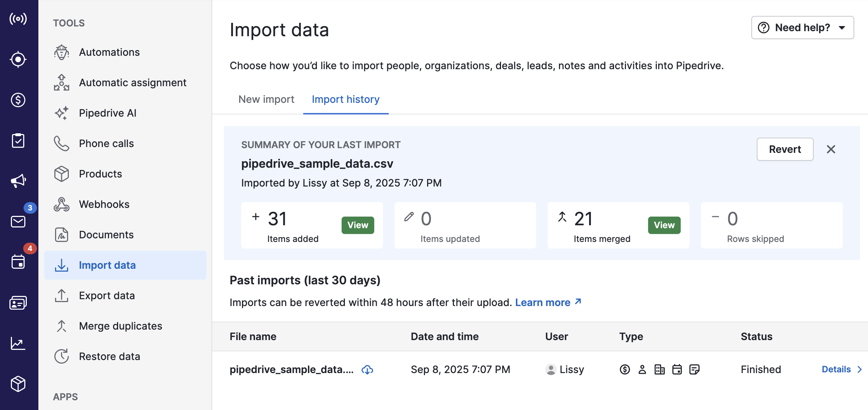868x410 pixels.
Task: Expand row details with the chevron arrow
Action: coord(860,369)
